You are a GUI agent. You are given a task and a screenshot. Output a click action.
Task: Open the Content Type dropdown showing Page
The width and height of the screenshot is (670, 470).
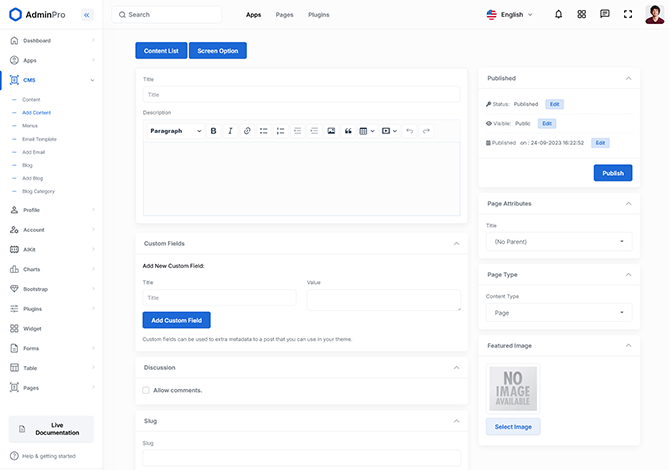(x=558, y=313)
